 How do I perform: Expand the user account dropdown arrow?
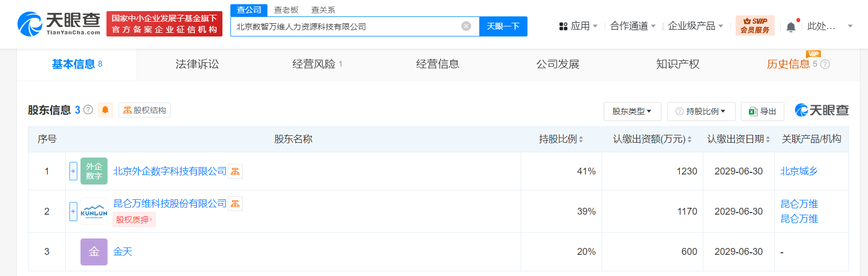[x=850, y=26]
